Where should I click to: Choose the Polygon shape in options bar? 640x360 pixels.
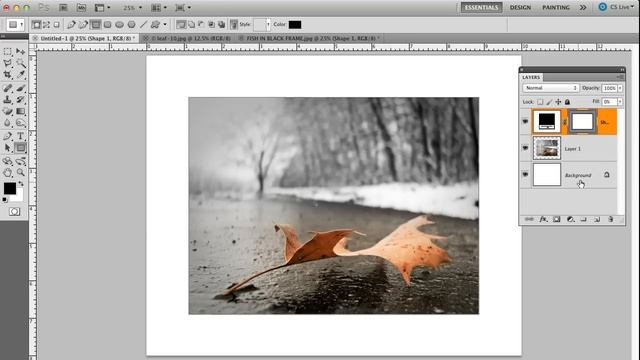(x=131, y=24)
